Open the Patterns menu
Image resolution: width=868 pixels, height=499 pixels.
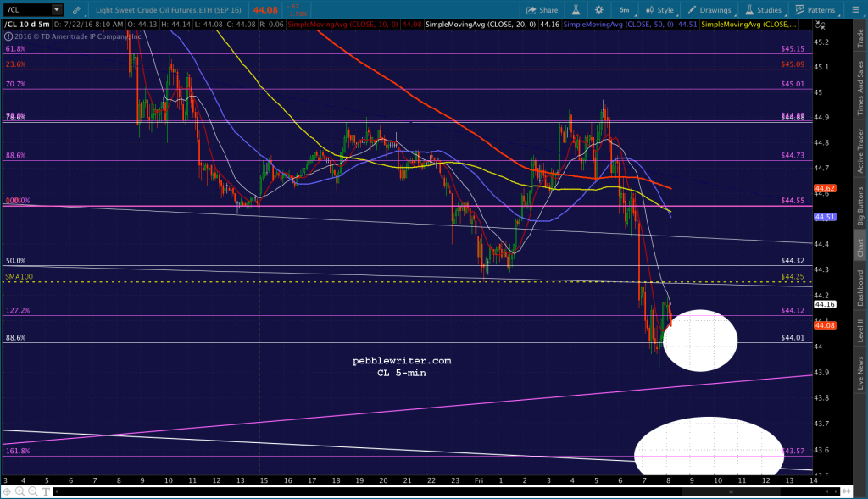[x=815, y=10]
